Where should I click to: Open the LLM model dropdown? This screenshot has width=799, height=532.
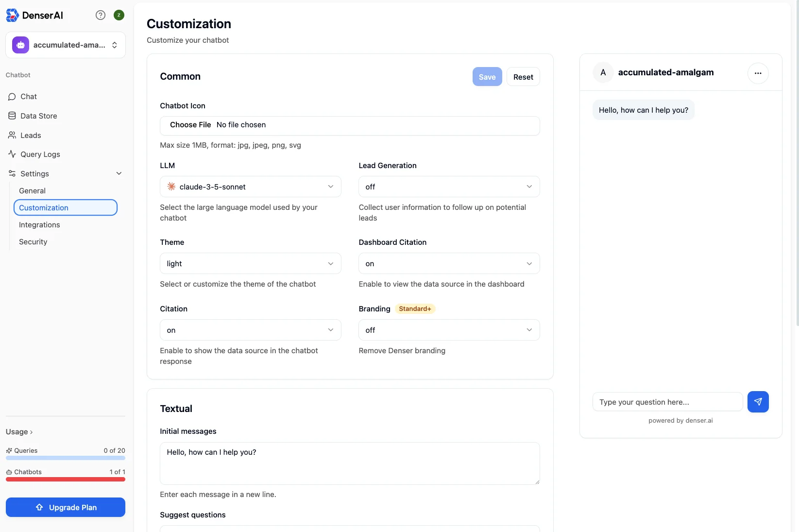click(x=250, y=186)
